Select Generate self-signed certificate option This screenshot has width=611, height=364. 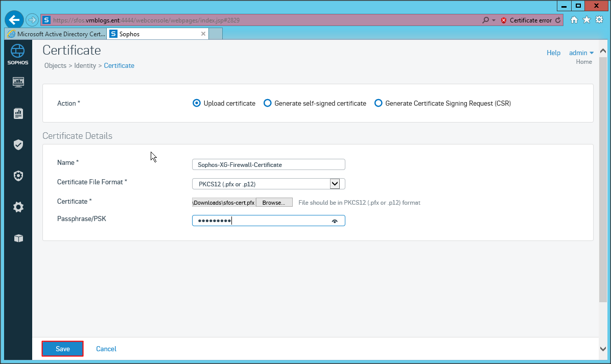[x=267, y=103]
